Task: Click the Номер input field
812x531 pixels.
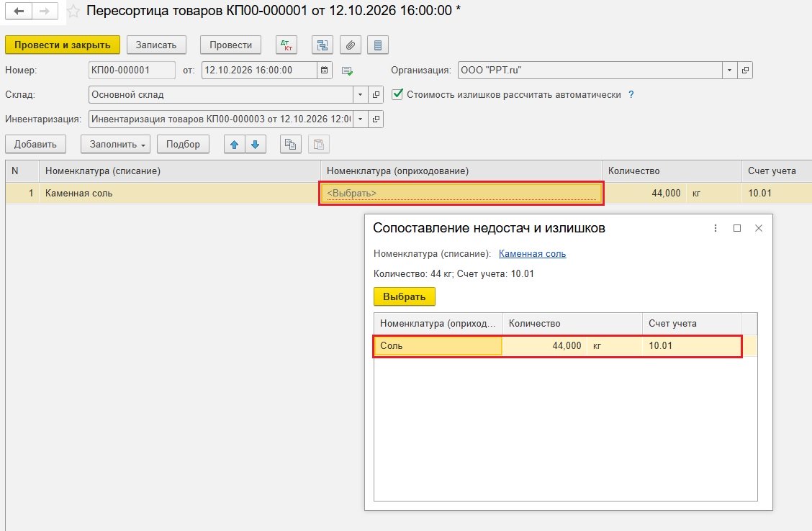Action: 132,70
